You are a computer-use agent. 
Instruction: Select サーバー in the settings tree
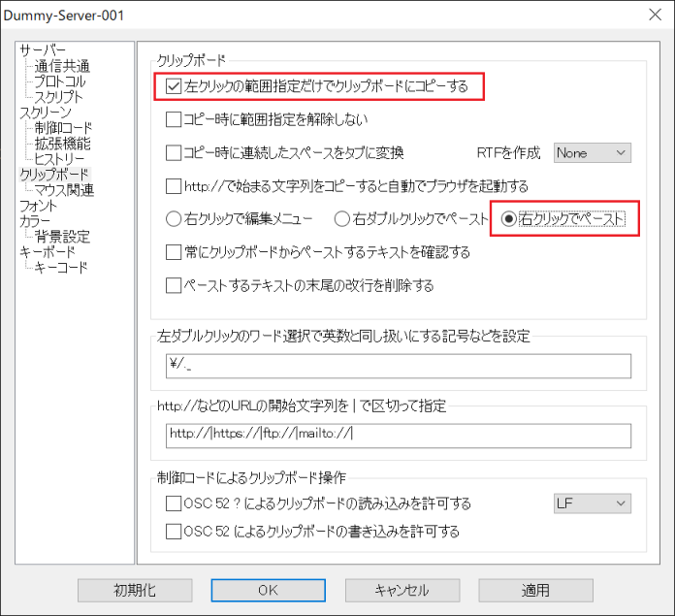click(x=43, y=50)
